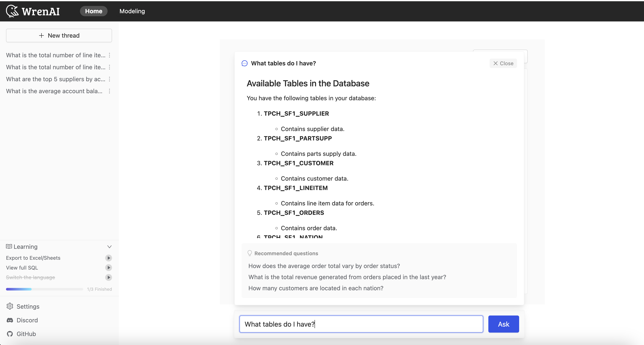Image resolution: width=644 pixels, height=345 pixels.
Task: Click the Settings gear icon
Action: point(10,306)
